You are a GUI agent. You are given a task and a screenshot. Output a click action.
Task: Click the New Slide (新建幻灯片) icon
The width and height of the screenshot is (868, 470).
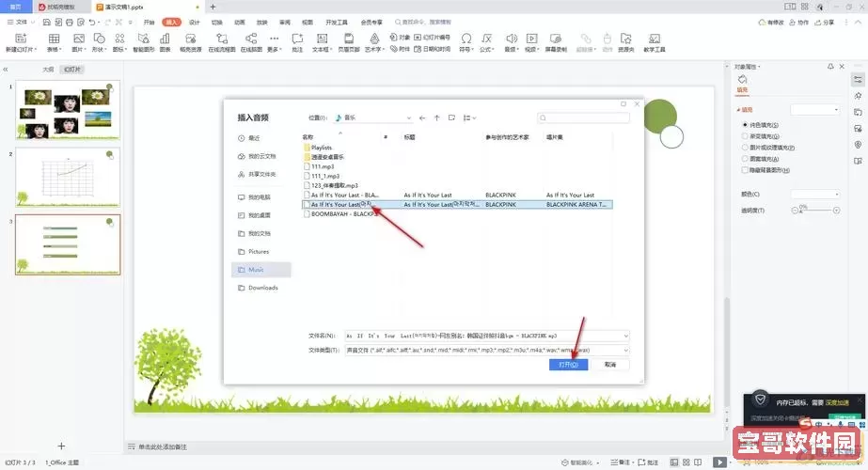(x=21, y=39)
